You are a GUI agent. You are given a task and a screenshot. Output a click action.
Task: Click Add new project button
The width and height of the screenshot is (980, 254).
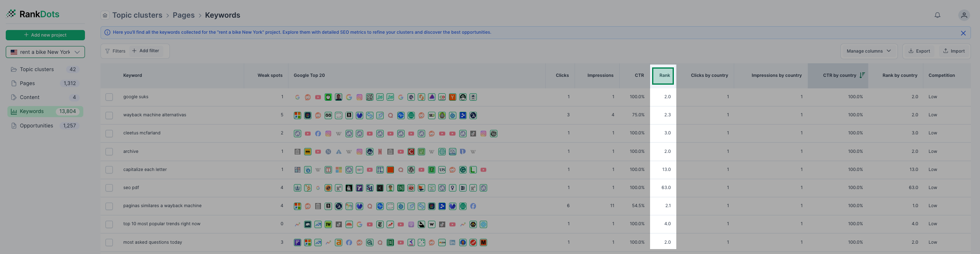point(45,35)
